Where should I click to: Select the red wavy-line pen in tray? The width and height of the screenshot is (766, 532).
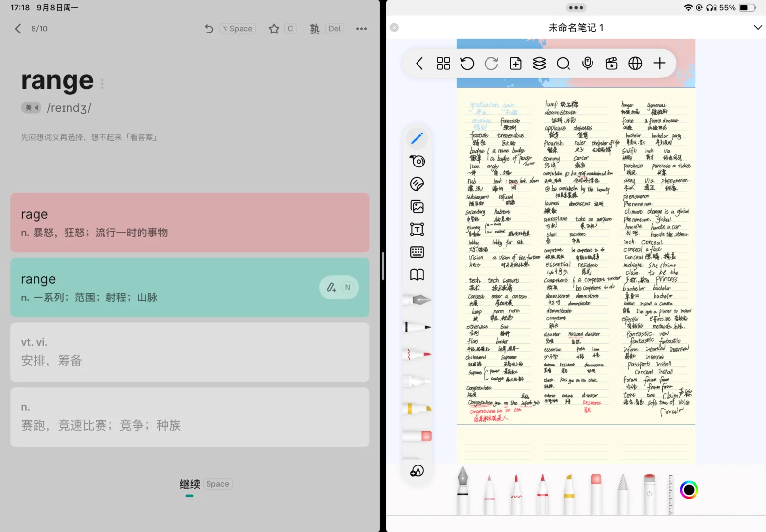click(x=516, y=494)
